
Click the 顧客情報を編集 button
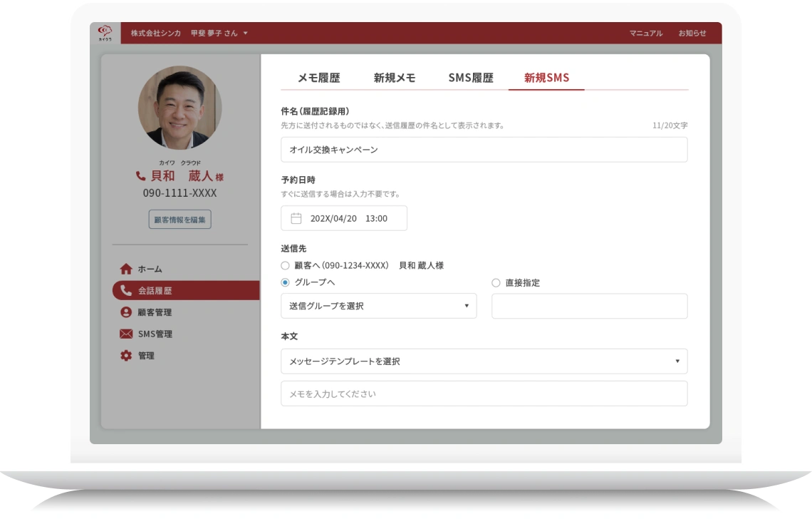pyautogui.click(x=179, y=220)
